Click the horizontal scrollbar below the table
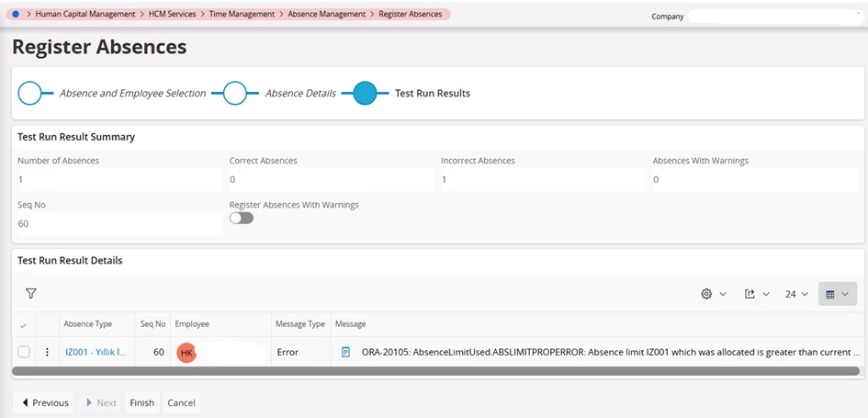Viewport: 868px width, 418px height. click(x=435, y=371)
